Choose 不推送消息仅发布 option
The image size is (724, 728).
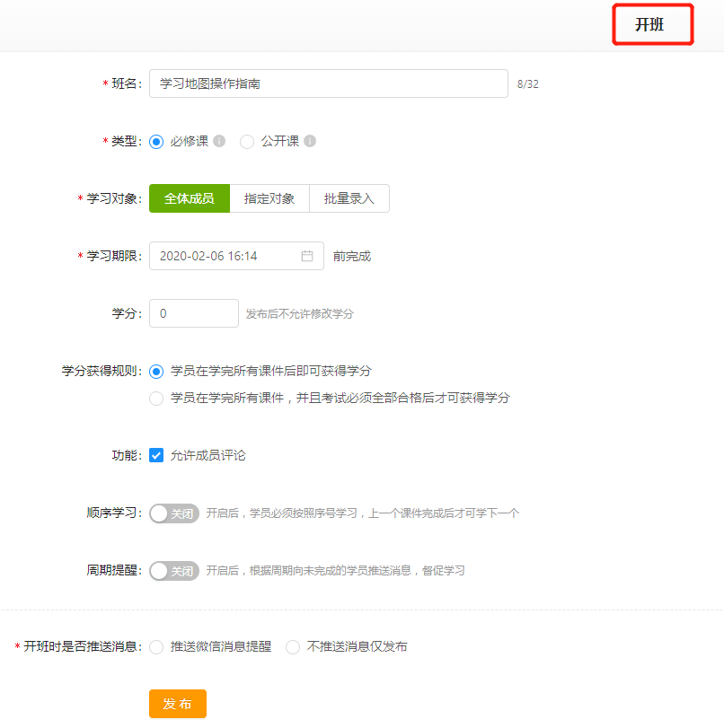[x=293, y=646]
